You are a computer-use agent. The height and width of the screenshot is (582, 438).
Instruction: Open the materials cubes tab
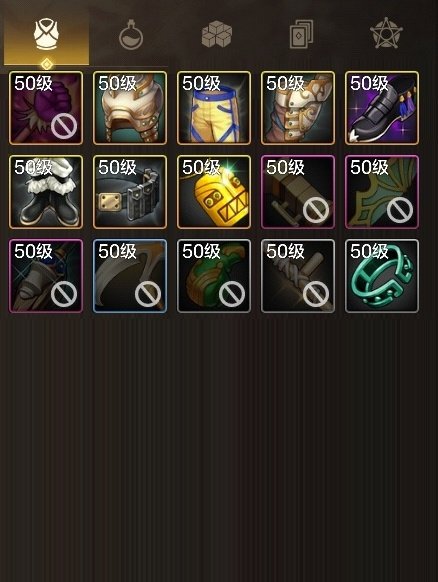tap(217, 35)
